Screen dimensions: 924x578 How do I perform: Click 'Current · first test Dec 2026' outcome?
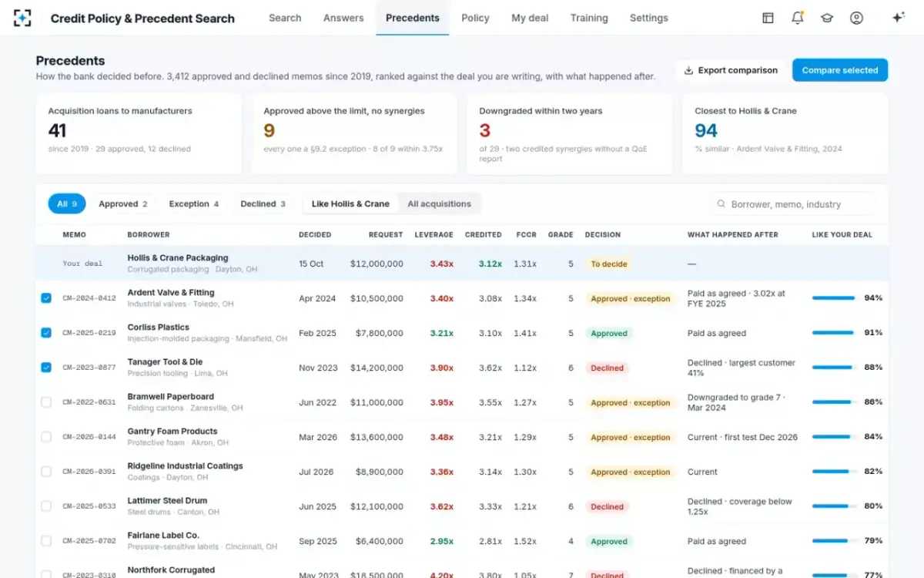tap(742, 437)
